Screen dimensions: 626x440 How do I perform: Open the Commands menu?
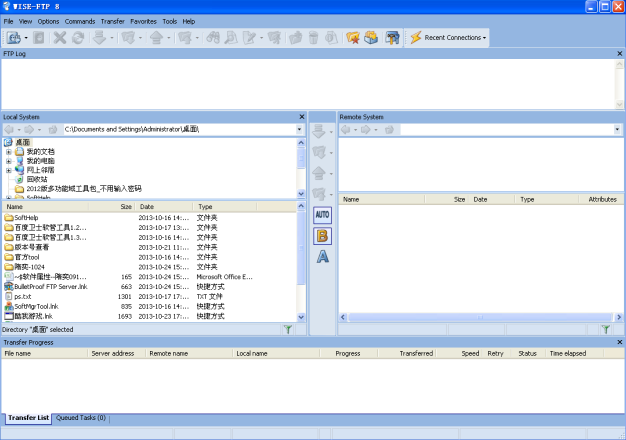[x=80, y=21]
